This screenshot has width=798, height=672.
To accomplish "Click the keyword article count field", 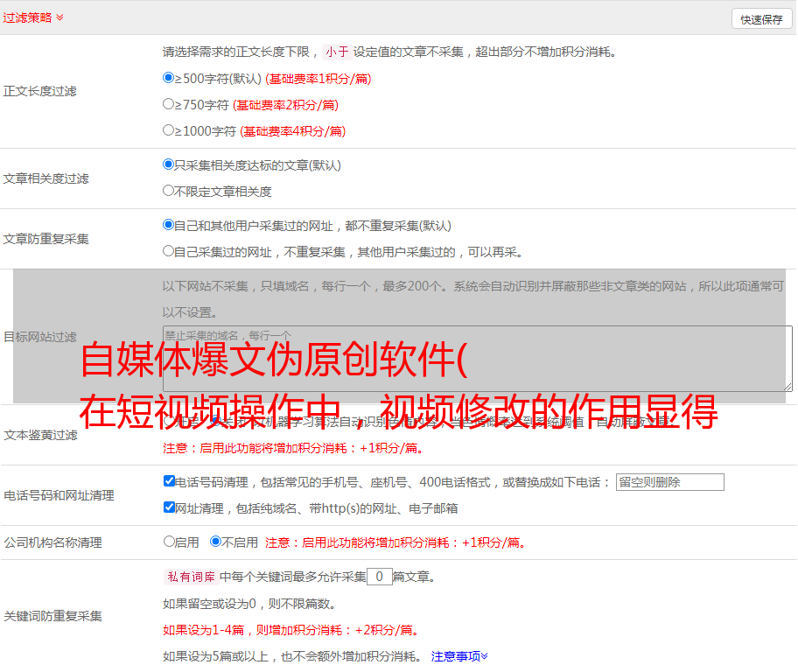I will pyautogui.click(x=379, y=577).
